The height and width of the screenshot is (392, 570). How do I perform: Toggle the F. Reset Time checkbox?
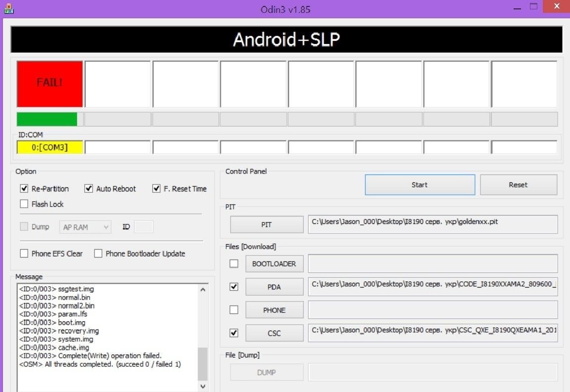coord(156,188)
